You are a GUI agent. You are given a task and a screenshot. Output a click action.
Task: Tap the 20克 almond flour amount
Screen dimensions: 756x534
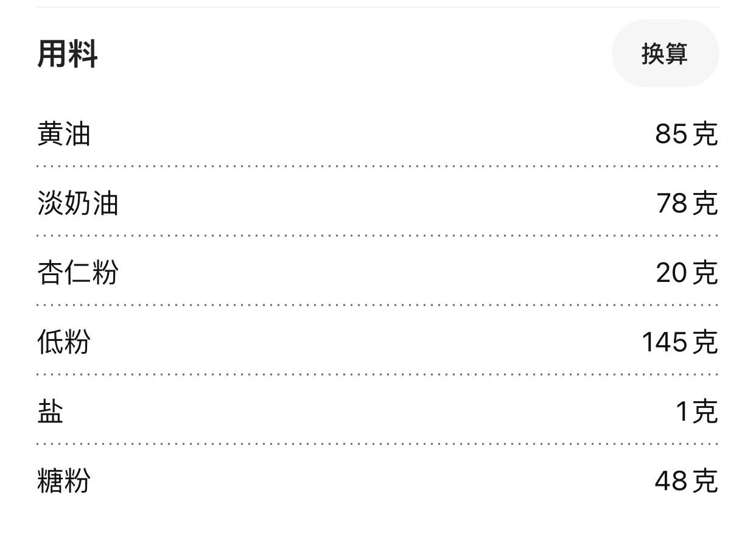(x=687, y=273)
